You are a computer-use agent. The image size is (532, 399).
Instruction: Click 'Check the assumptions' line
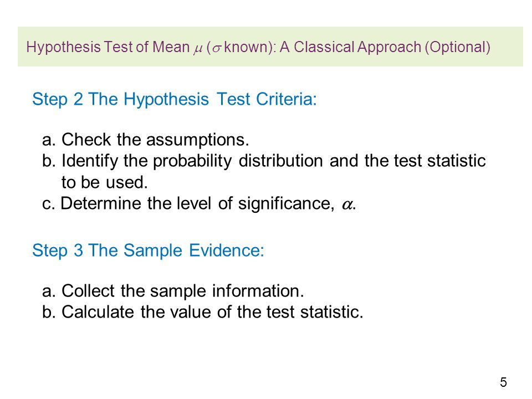click(x=146, y=140)
